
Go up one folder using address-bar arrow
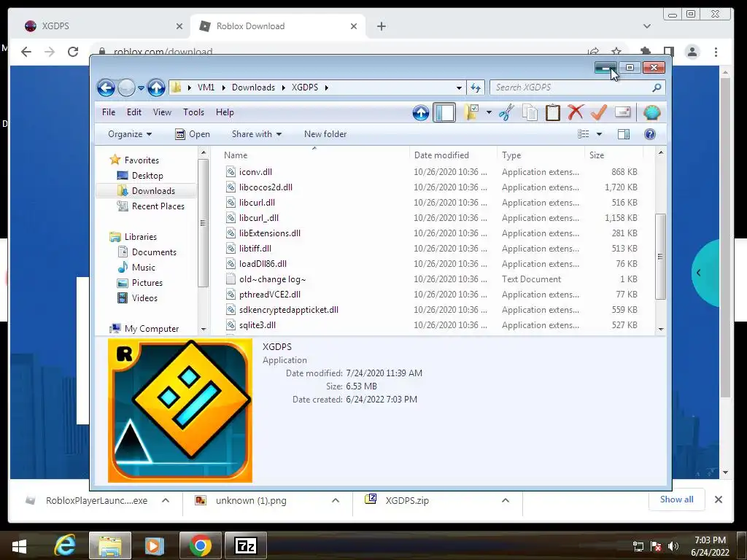click(156, 87)
